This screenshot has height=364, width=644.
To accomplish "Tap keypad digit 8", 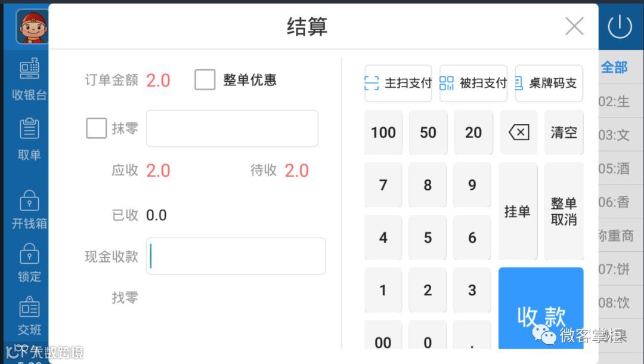I will pos(428,185).
